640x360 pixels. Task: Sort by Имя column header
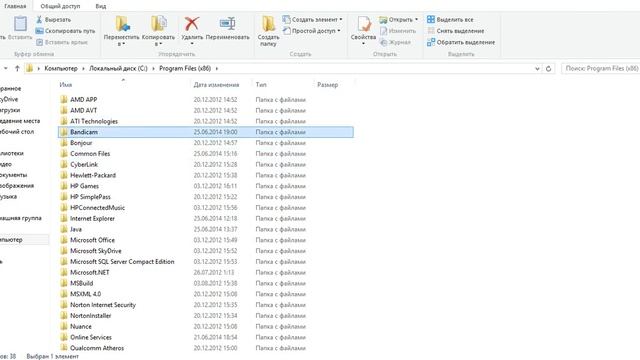tap(66, 85)
